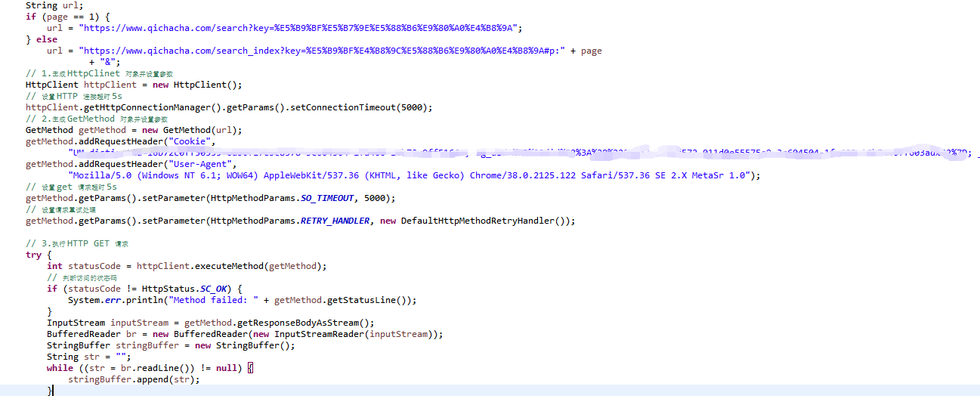Click the comment starting "// 2." about GetMethod
The width and height of the screenshot is (980, 402).
click(97, 119)
